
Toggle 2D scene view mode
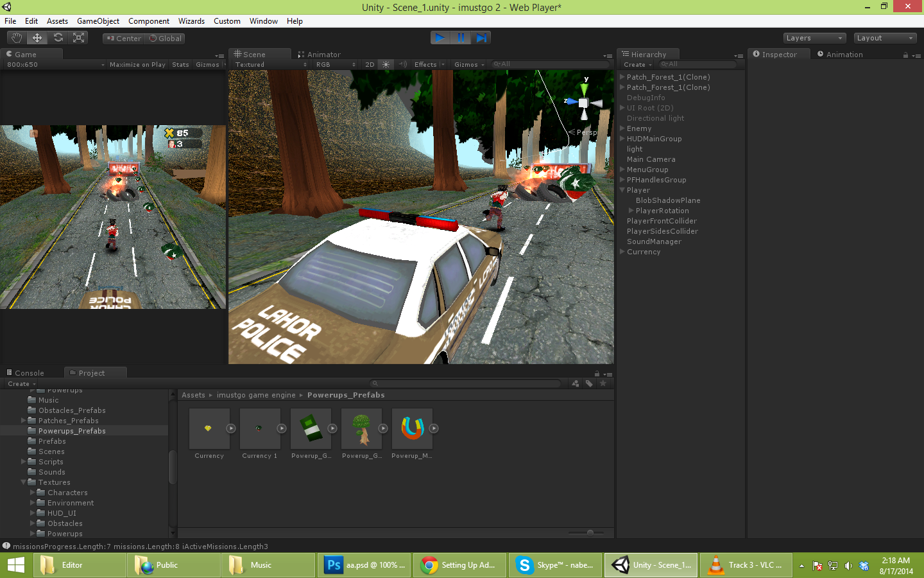[370, 64]
